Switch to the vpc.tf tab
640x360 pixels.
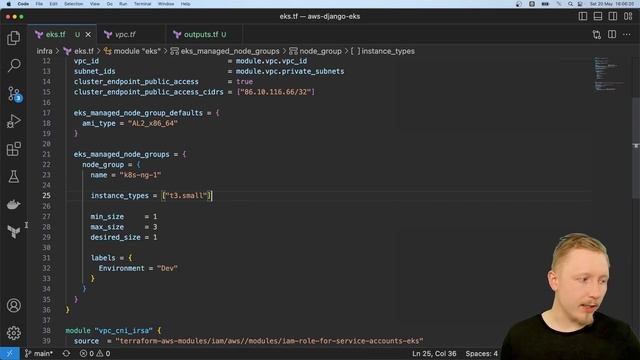click(125, 35)
